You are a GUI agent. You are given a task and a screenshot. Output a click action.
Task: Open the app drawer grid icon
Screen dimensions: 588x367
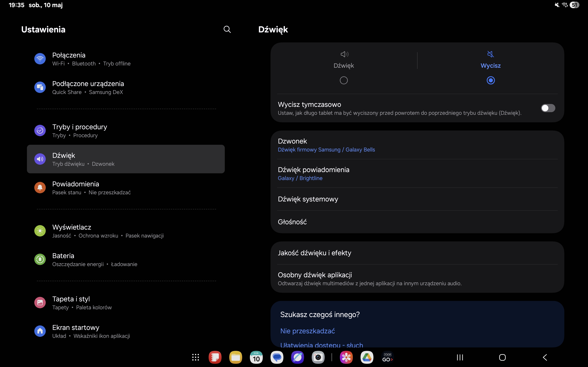[196, 357]
